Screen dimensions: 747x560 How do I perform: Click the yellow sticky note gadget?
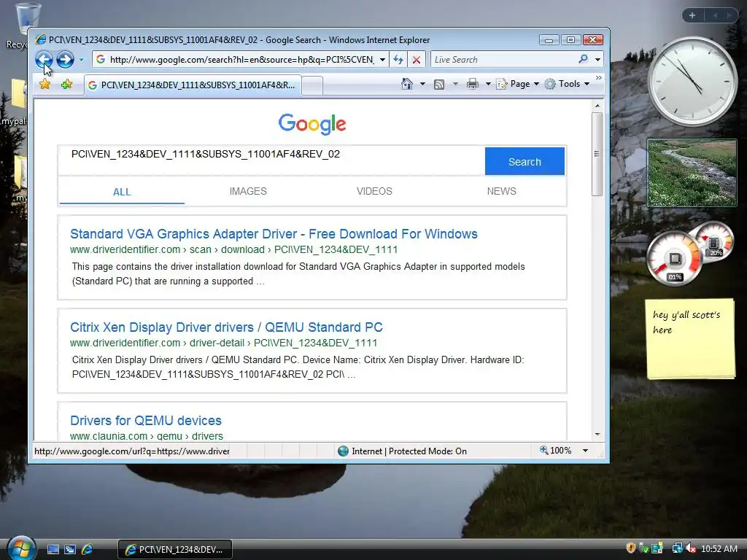pos(691,339)
